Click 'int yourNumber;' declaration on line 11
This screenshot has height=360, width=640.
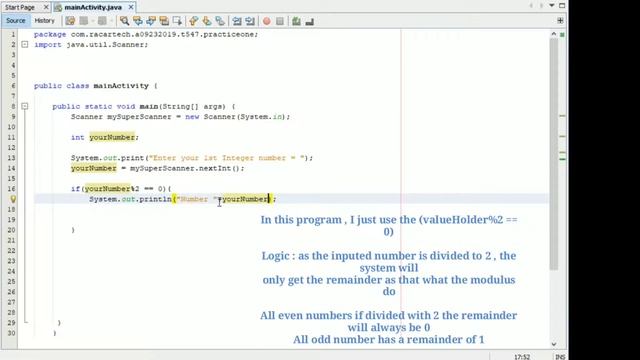coord(105,137)
